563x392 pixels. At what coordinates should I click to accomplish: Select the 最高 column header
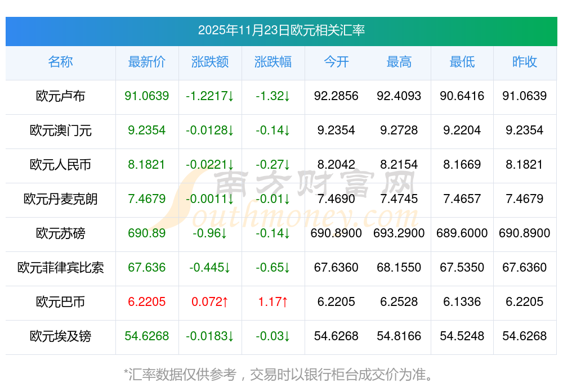399,62
